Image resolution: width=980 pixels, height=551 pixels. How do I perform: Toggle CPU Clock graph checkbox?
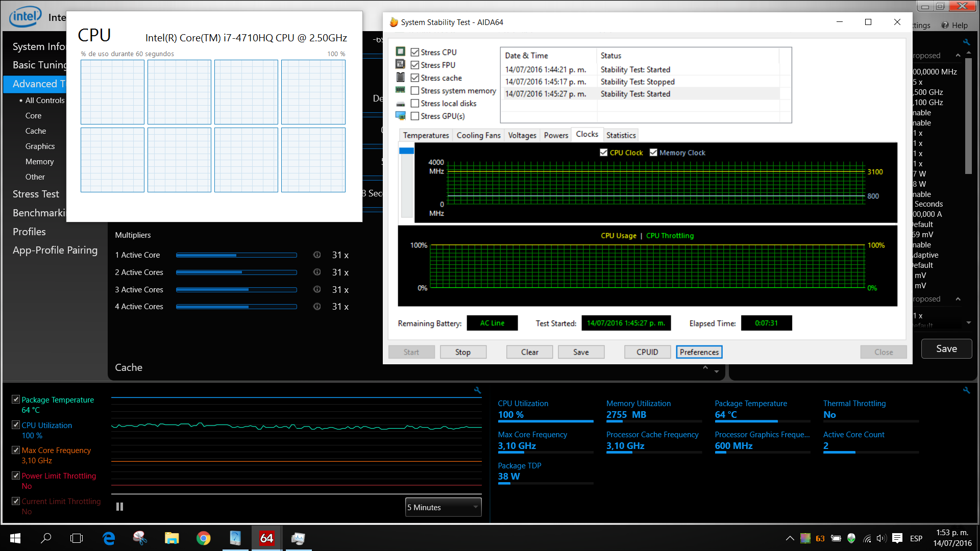coord(603,153)
